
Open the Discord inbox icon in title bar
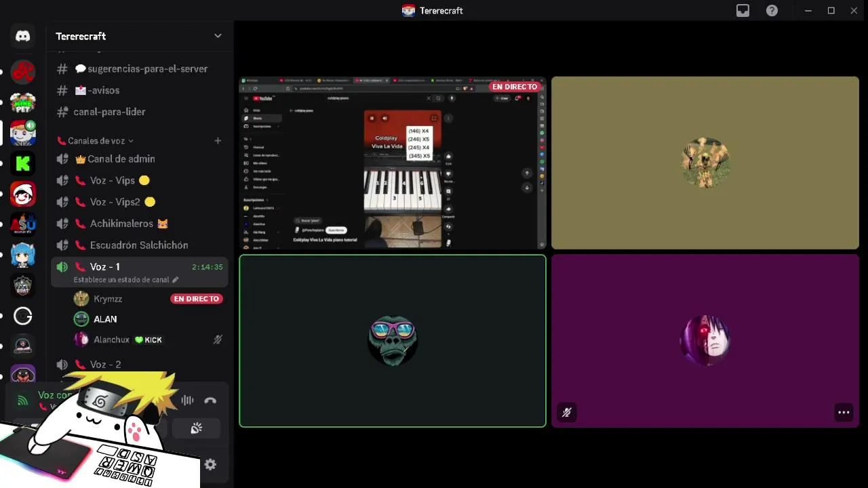(743, 10)
